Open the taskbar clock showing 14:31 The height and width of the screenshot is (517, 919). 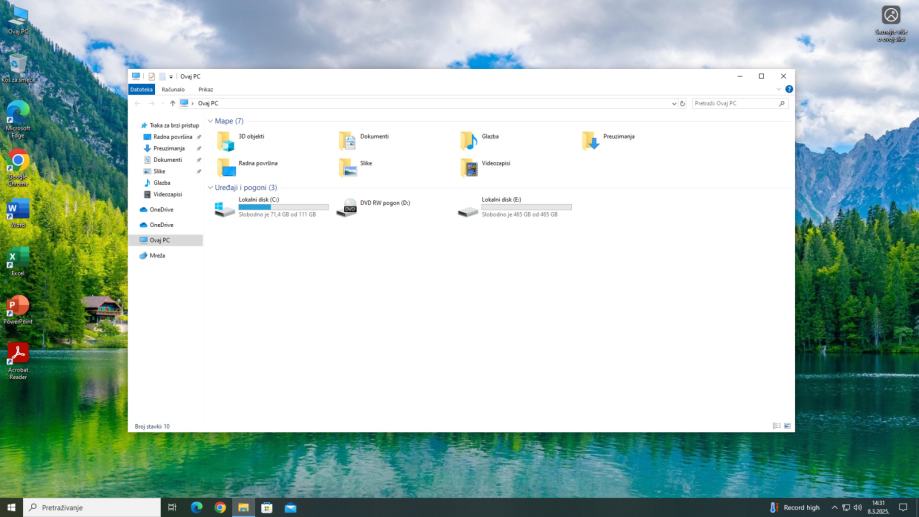tap(878, 508)
